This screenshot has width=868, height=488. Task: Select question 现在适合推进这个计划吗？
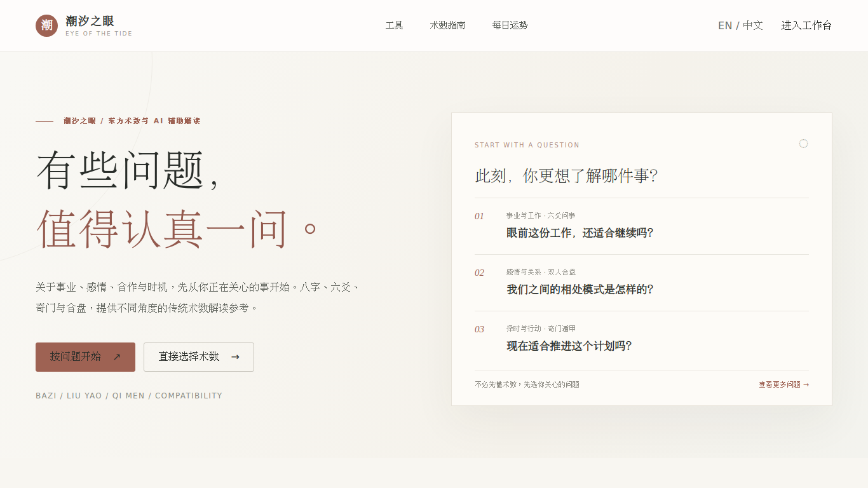(x=642, y=340)
